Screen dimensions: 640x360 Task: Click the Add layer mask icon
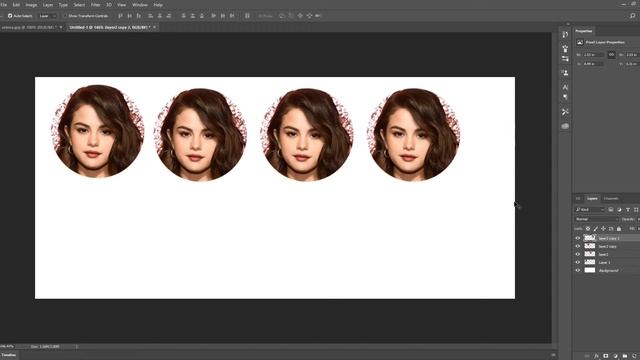606,356
